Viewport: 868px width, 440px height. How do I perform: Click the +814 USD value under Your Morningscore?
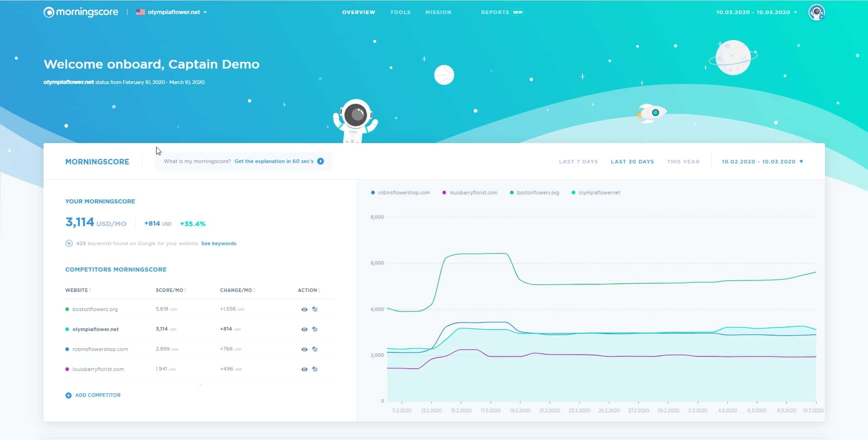[157, 223]
